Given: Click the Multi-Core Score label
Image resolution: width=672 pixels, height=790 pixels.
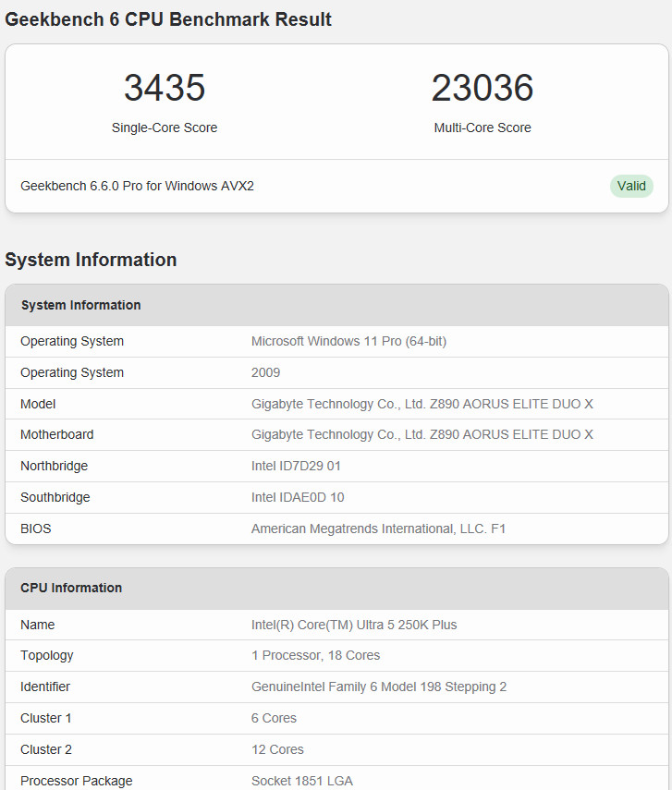Looking at the screenshot, I should (483, 128).
